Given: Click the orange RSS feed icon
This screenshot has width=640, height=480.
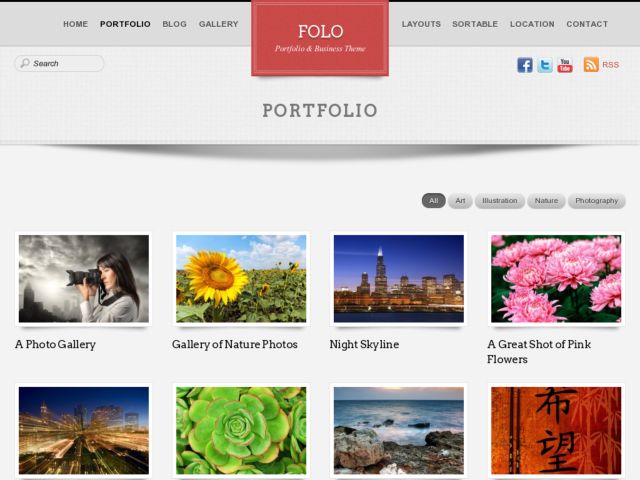Looking at the screenshot, I should (x=591, y=64).
